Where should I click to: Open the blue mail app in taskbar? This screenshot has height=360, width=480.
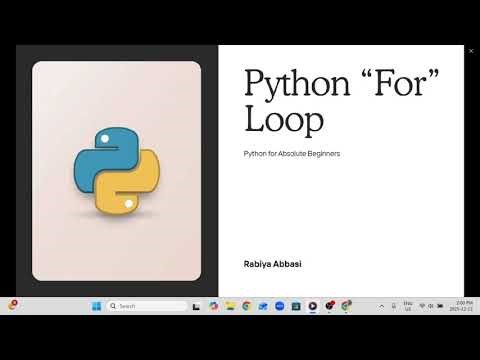[263, 306]
